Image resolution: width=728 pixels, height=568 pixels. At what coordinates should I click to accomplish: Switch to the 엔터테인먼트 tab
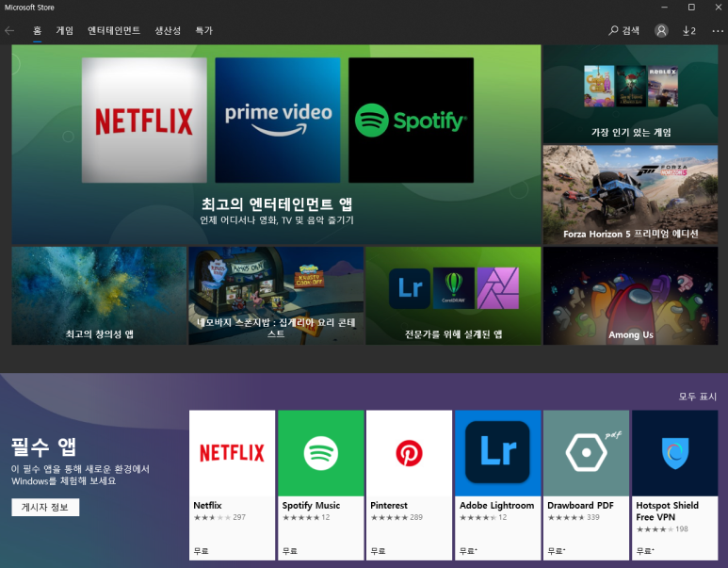point(114,31)
